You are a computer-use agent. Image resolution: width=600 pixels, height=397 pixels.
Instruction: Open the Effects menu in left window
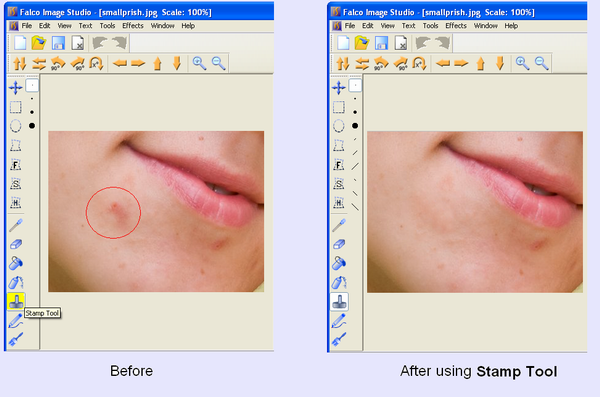pyautogui.click(x=133, y=26)
